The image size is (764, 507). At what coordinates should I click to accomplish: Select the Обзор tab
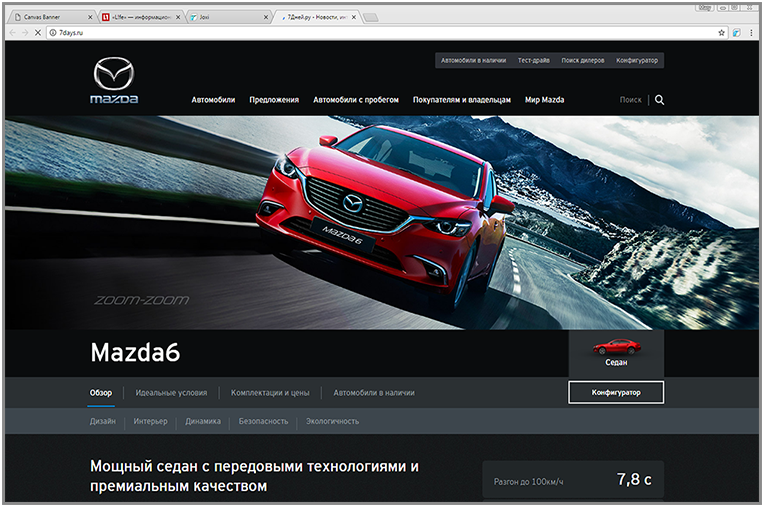(x=101, y=393)
